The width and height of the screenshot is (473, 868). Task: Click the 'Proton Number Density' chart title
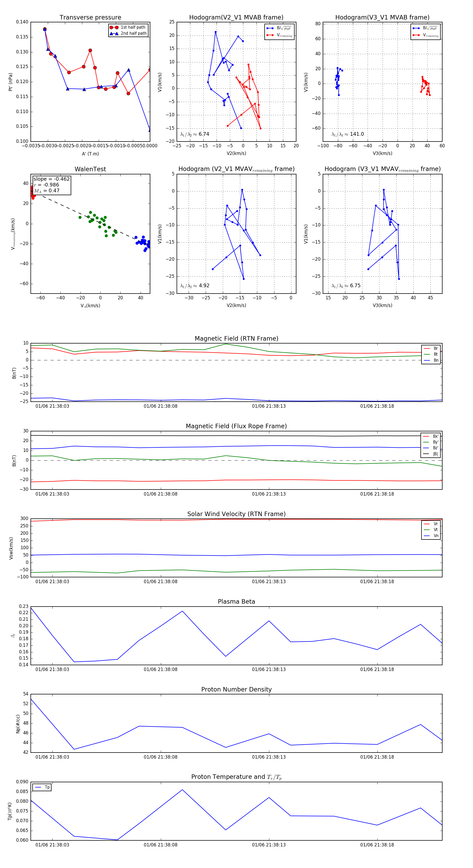pyautogui.click(x=236, y=689)
